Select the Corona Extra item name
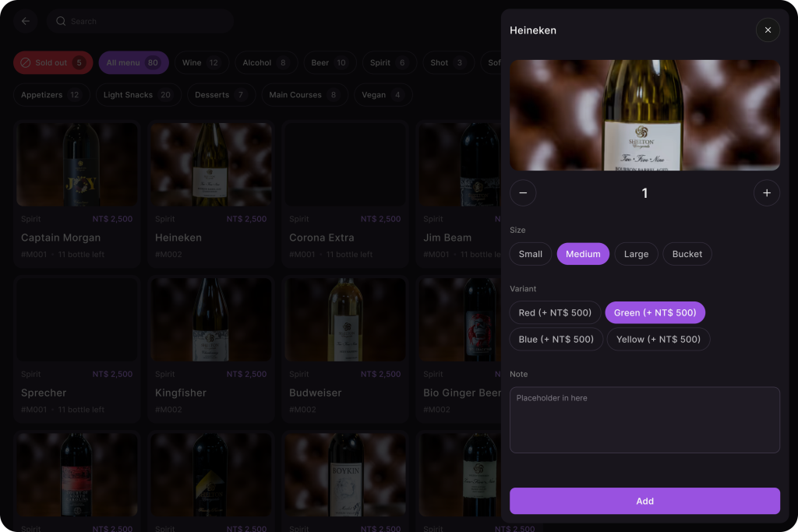798x532 pixels. pos(321,238)
